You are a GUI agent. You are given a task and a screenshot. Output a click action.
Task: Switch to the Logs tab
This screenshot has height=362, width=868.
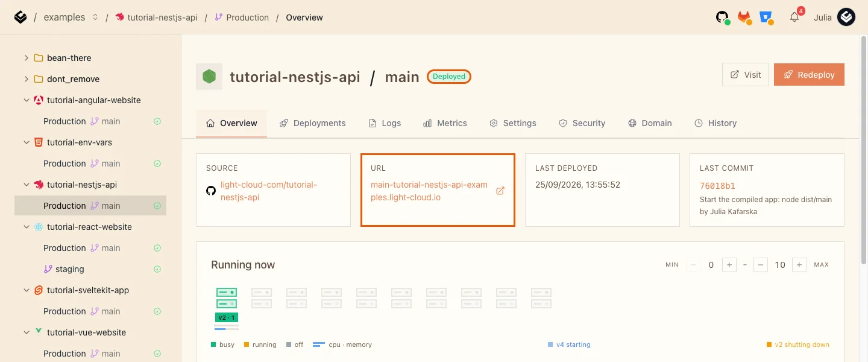coord(385,123)
